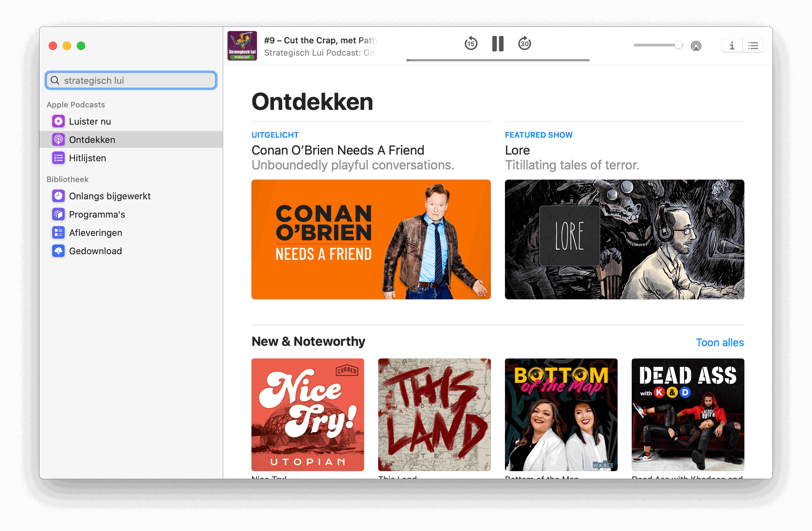Open the Gedownload episodes list
Viewport: 812px width, 531px height.
click(131, 251)
